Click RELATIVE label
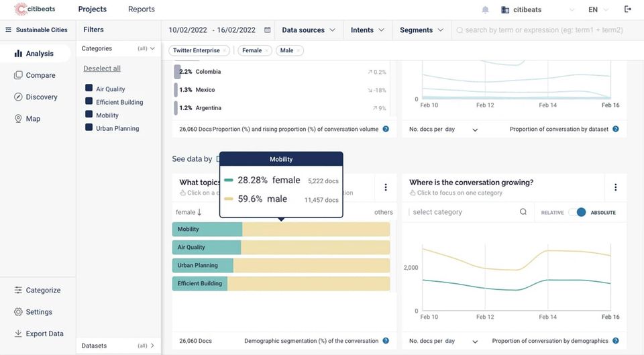The image size is (644, 355). pos(552,213)
